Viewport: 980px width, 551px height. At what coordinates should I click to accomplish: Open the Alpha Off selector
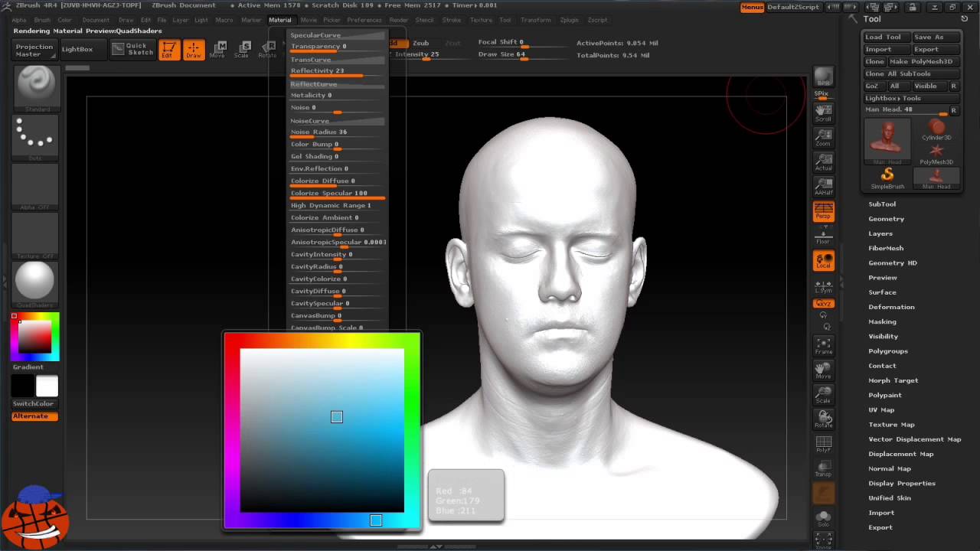[x=35, y=187]
